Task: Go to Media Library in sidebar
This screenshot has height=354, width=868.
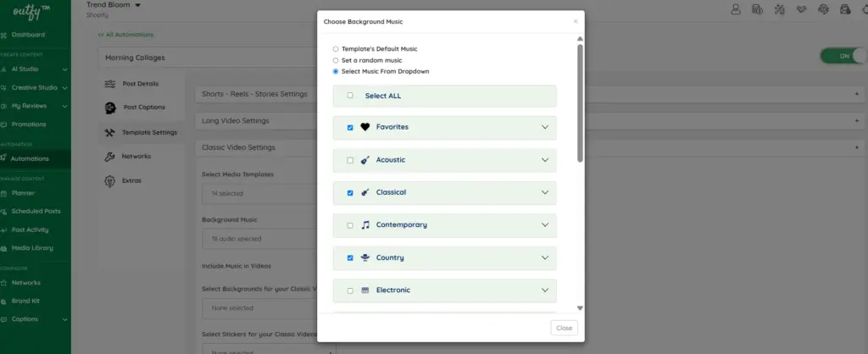Action: (x=32, y=248)
